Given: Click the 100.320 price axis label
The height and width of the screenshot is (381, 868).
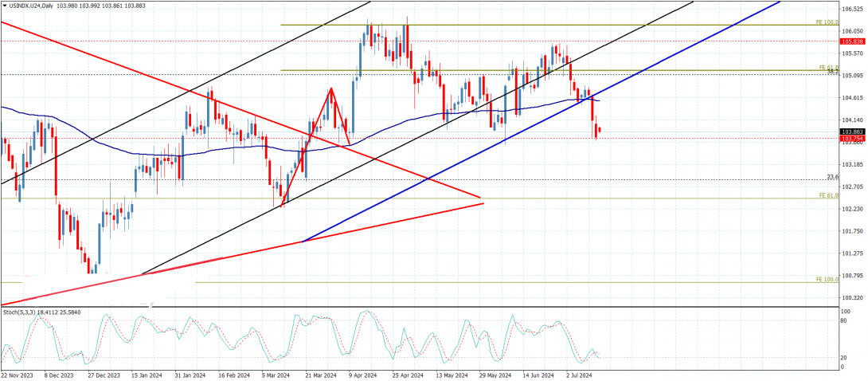Looking at the screenshot, I should [853, 298].
